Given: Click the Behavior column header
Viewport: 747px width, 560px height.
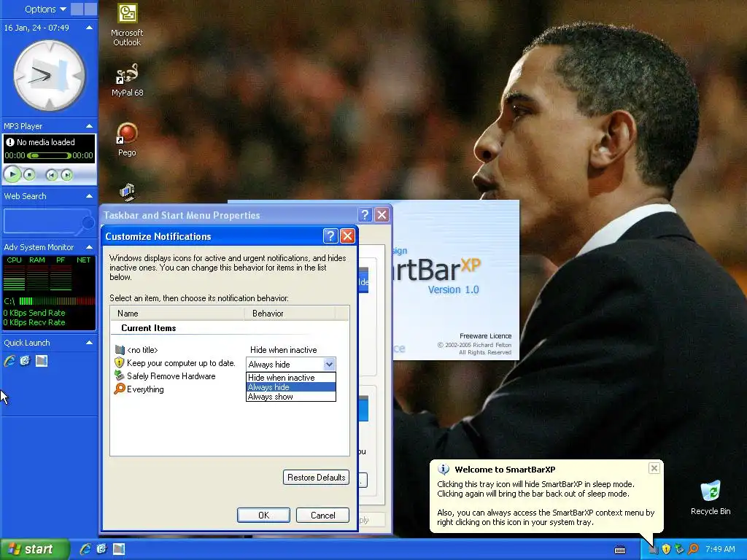Looking at the screenshot, I should coord(290,314).
